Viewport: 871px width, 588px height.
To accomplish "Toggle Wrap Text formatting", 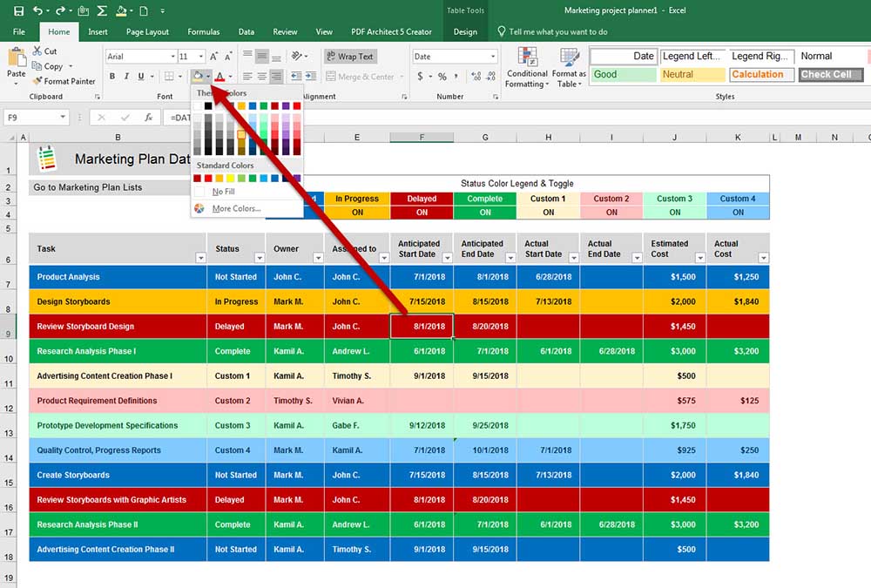I will coord(350,56).
